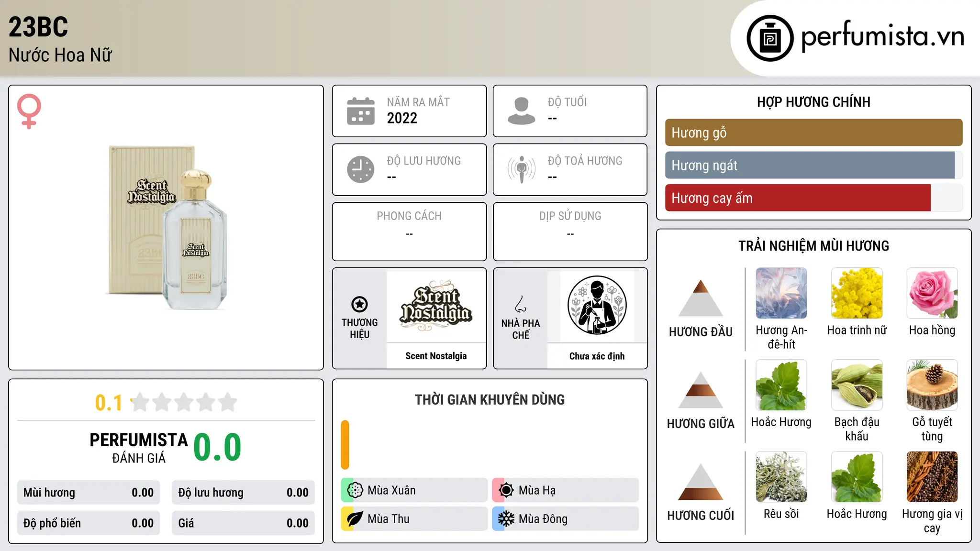Click the pyramid icon above HƯƠNG GIỮA
This screenshot has width=980, height=551.
[x=701, y=390]
